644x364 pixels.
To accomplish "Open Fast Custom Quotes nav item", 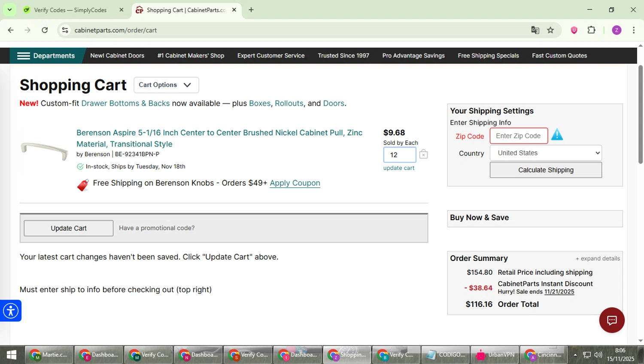I will pyautogui.click(x=559, y=56).
